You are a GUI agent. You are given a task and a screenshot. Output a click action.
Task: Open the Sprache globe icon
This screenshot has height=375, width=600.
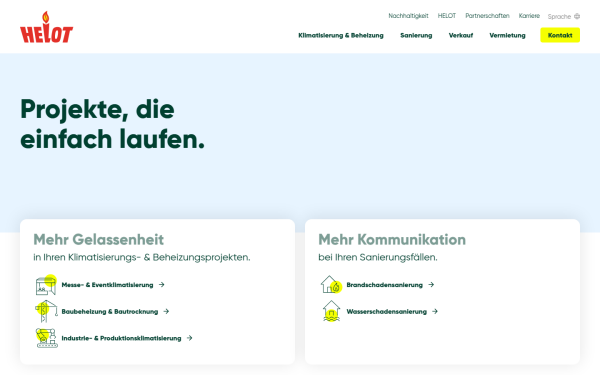[577, 16]
